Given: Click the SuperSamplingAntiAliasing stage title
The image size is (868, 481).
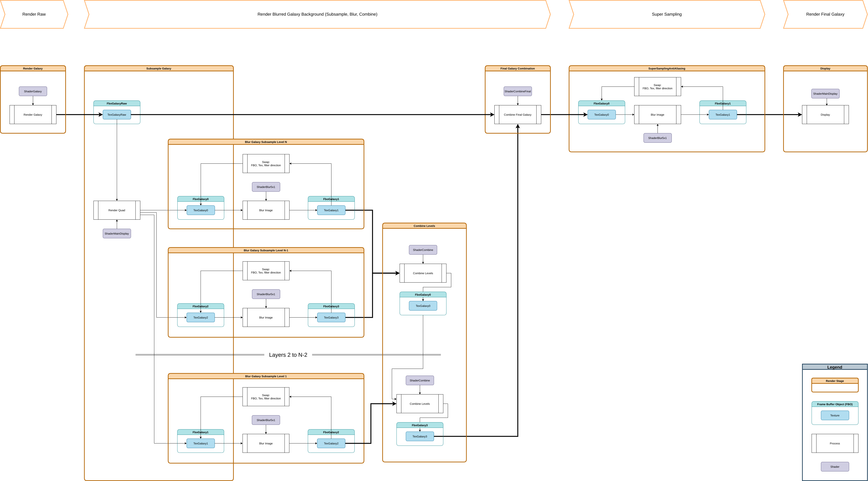Looking at the screenshot, I should (x=667, y=68).
